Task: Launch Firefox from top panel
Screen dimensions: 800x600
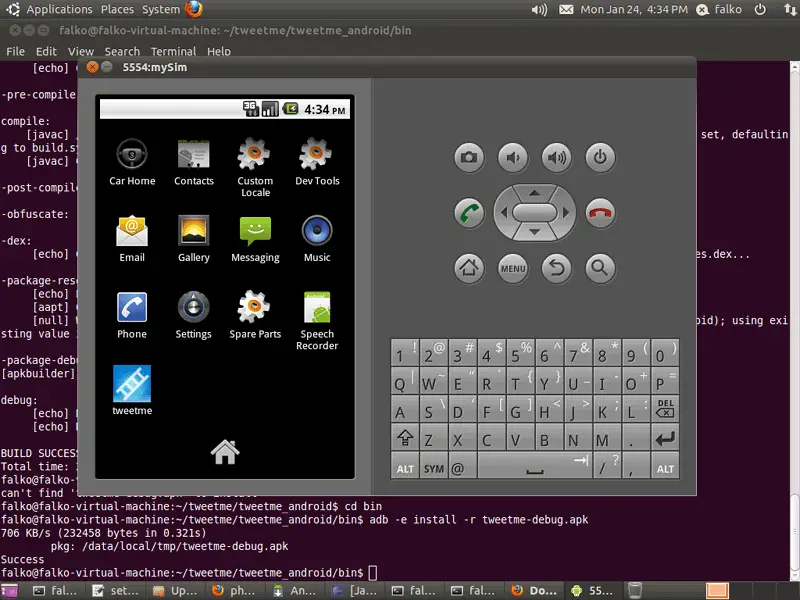Action: point(193,9)
